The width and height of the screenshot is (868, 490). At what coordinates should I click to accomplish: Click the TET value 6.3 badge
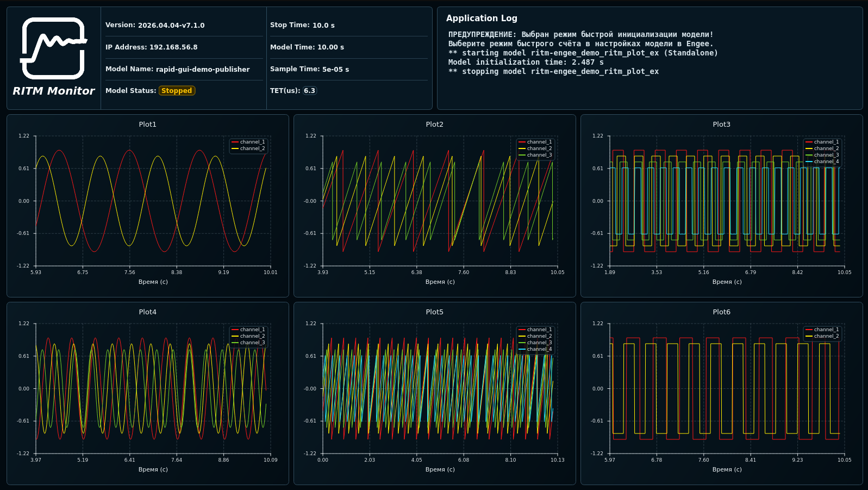(309, 91)
